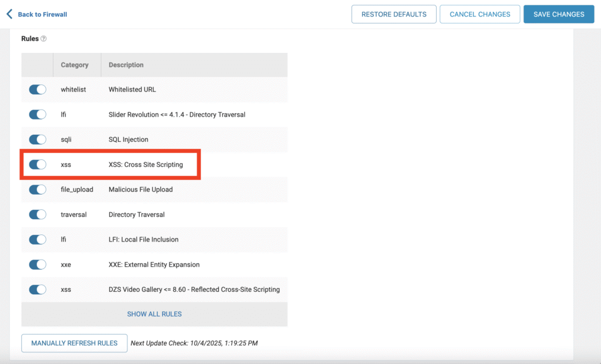Toggle the DZS Video Gallery XSS rule

38,290
